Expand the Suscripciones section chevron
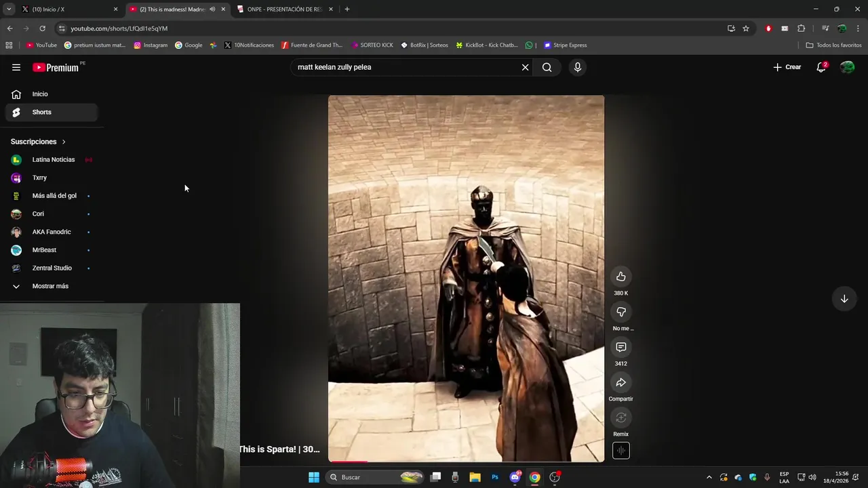The image size is (868, 488). coord(64,142)
